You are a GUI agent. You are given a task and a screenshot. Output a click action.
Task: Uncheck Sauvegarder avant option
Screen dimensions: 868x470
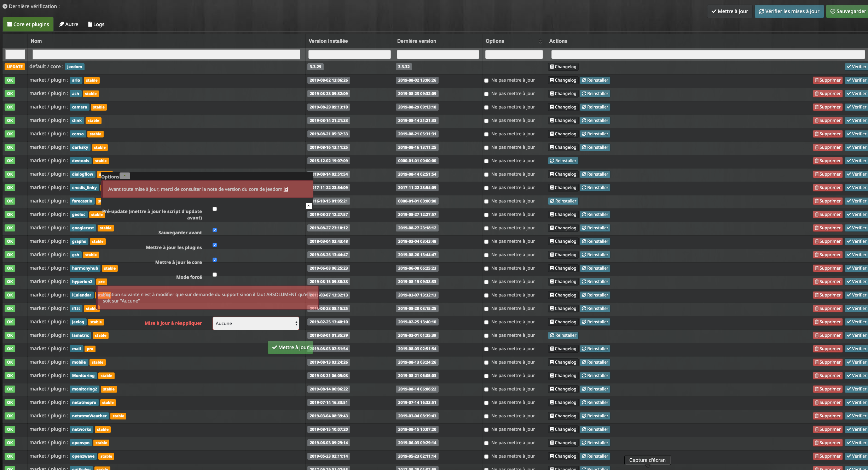[215, 230]
